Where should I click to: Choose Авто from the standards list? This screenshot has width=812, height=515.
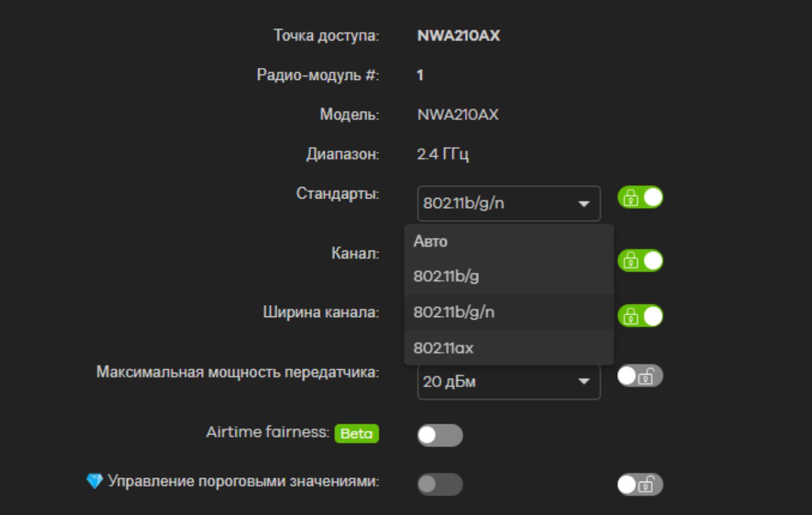pyautogui.click(x=431, y=241)
